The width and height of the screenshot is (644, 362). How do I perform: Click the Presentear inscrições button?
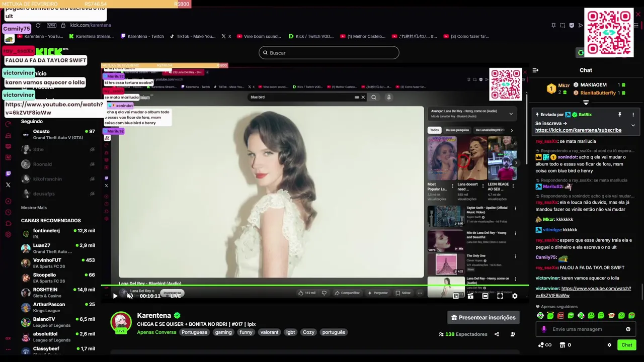pos(483,318)
